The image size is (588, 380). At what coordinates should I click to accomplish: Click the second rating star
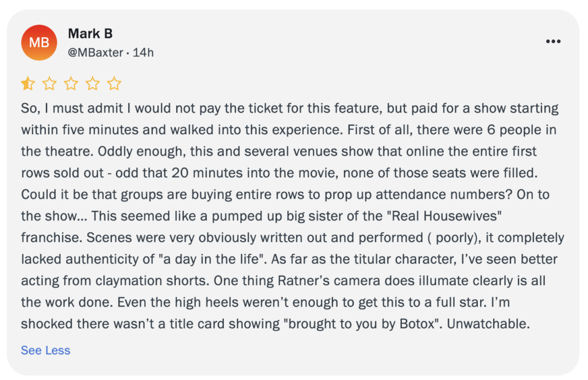[x=49, y=84]
